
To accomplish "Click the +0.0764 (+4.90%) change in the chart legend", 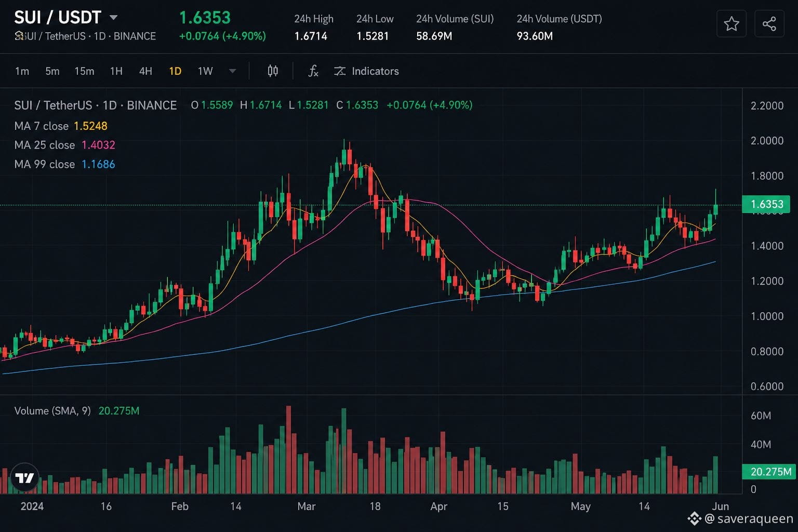I will click(430, 105).
